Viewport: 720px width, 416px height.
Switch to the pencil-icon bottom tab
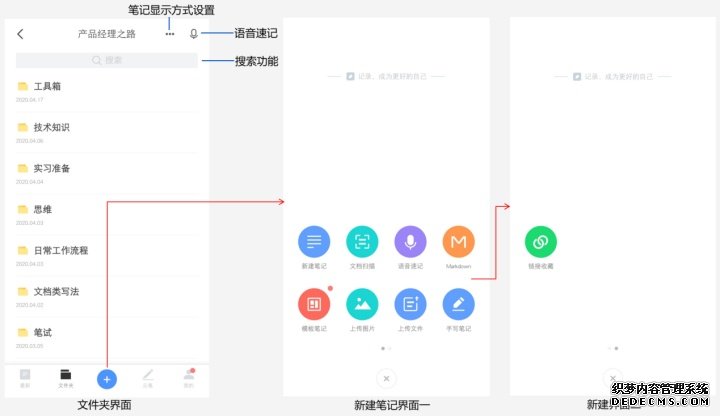coord(147,379)
